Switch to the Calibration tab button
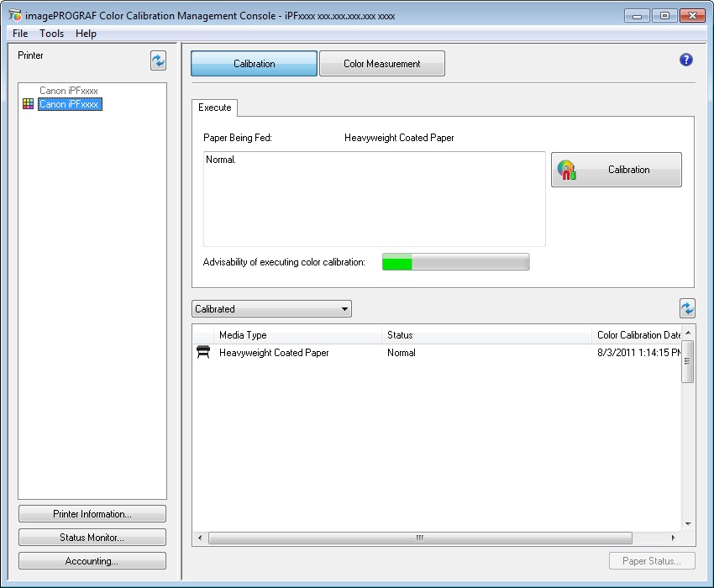This screenshot has height=588, width=714. point(254,63)
